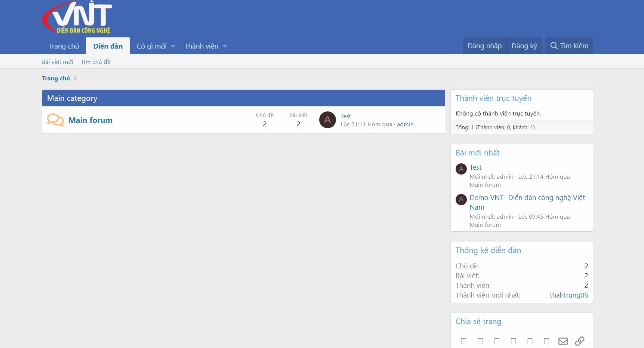Click the avatar beside the Demo VNT post
Image resolution: width=644 pixels, height=348 pixels.
click(x=461, y=200)
